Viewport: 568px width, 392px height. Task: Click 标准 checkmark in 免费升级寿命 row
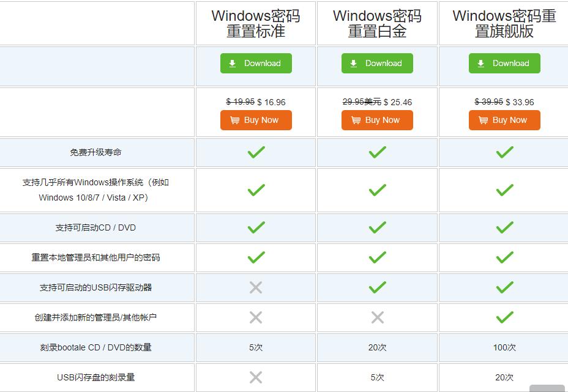click(256, 152)
